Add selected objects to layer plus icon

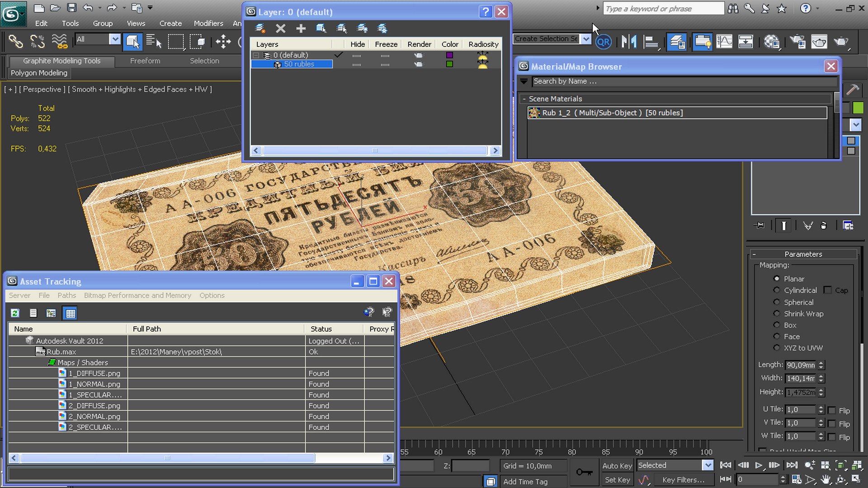pos(301,28)
